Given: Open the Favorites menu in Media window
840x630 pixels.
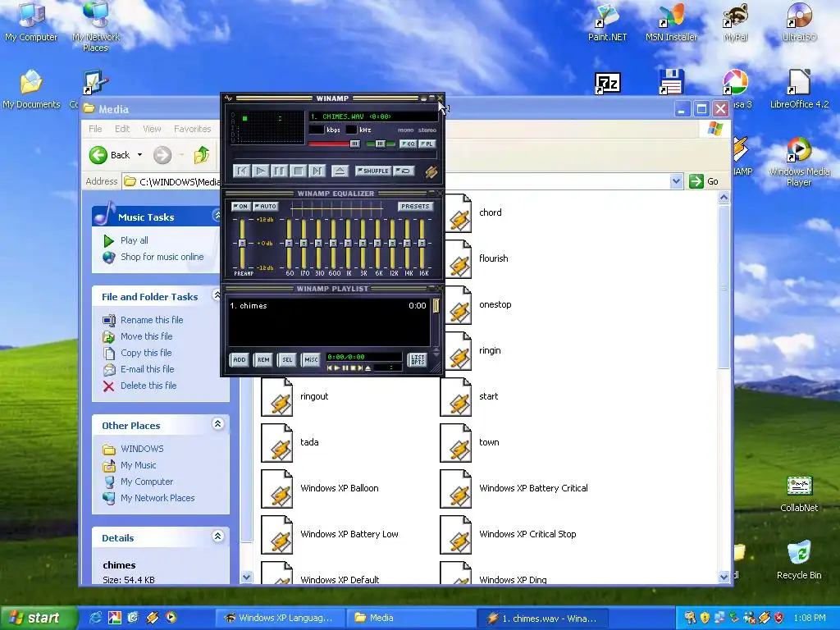Looking at the screenshot, I should [192, 129].
